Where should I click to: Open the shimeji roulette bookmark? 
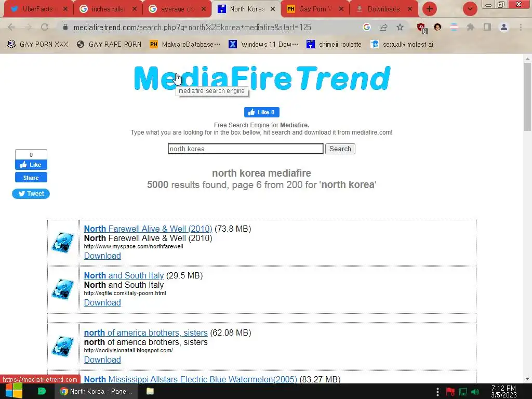coord(334,44)
